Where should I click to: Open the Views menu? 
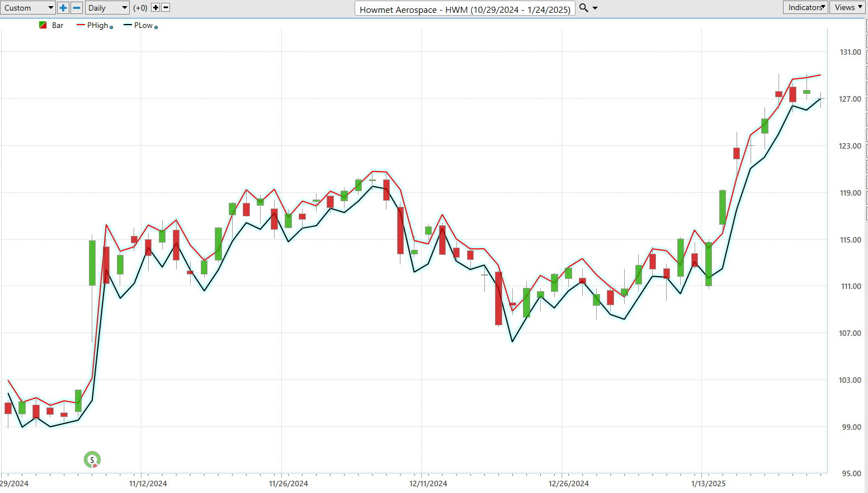pos(848,7)
